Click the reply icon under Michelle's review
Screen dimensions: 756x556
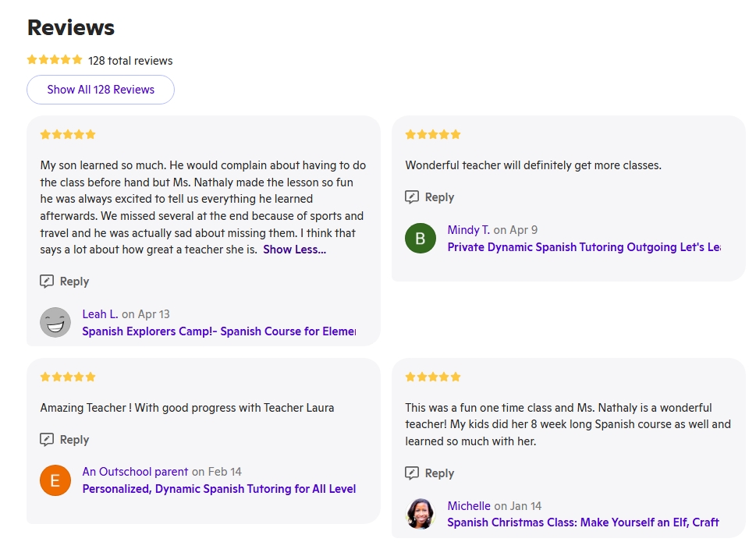coord(412,473)
